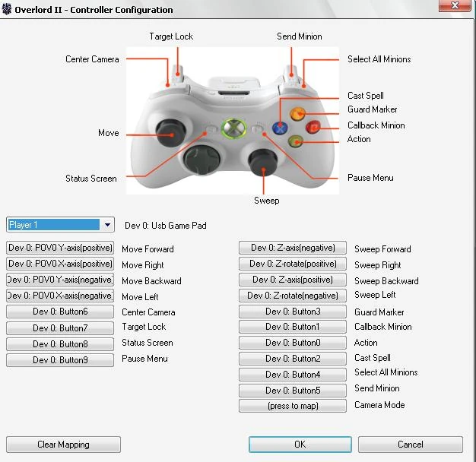Click Button0 mapping for Action
476x462 pixels.
(293, 343)
